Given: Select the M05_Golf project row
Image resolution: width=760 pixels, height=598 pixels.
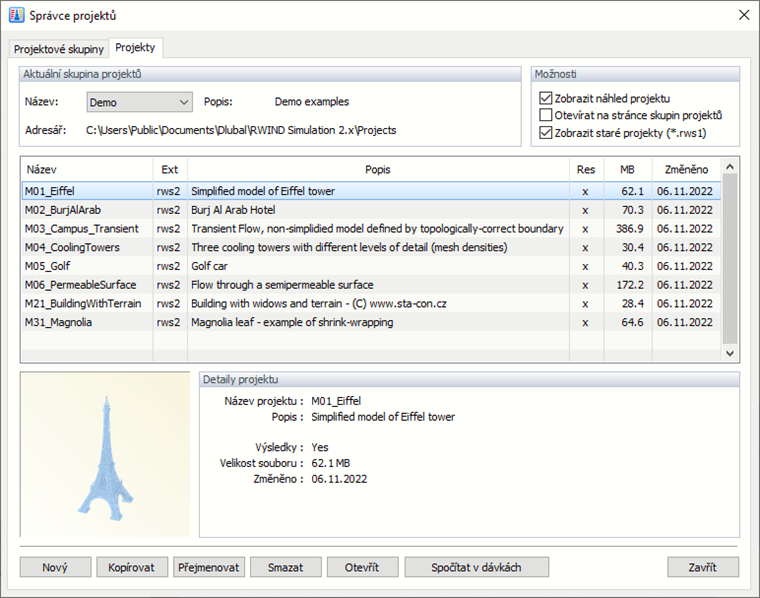Looking at the screenshot, I should 371,266.
